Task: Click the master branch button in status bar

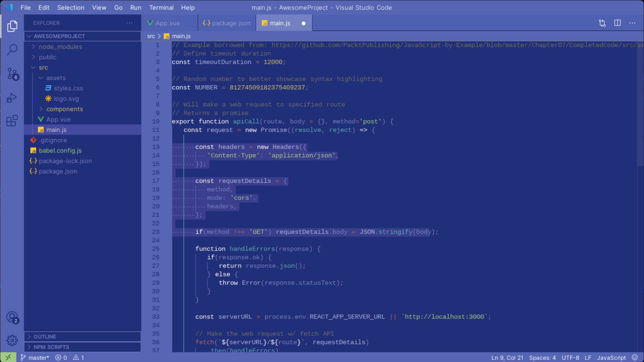Action: click(x=35, y=357)
